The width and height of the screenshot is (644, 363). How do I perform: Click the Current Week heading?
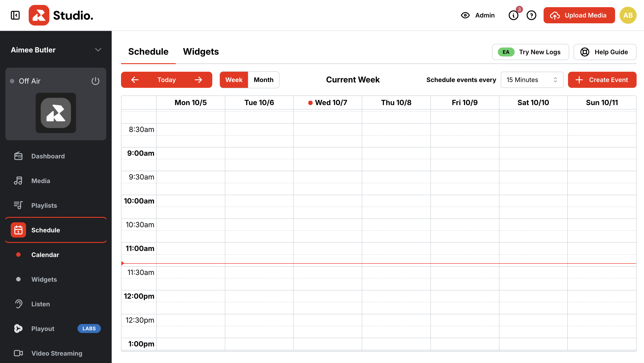pos(353,80)
